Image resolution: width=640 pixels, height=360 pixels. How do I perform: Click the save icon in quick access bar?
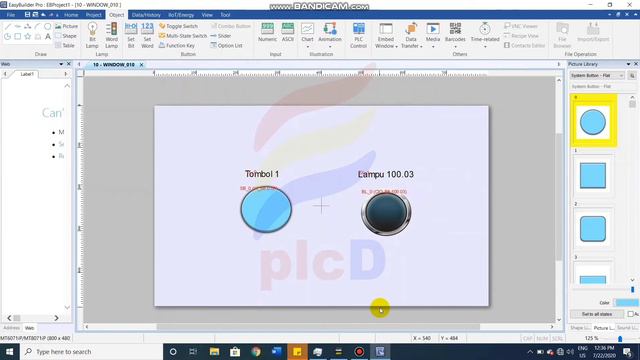tap(27, 15)
